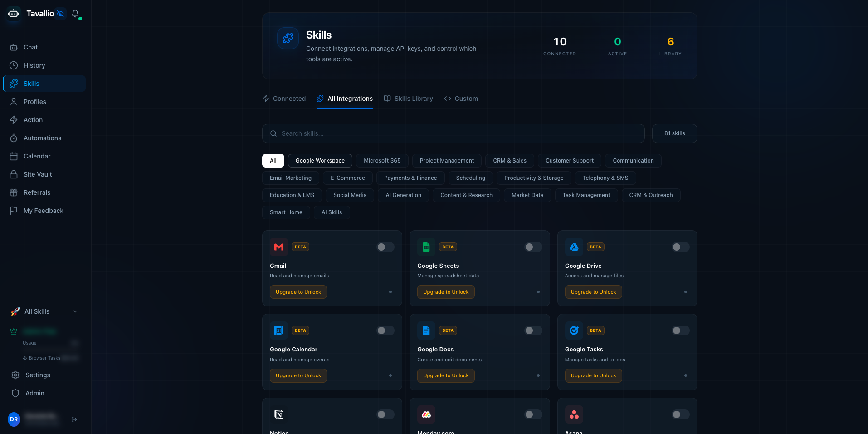This screenshot has width=868, height=434.
Task: Click the logout icon beside user name
Action: point(74,419)
